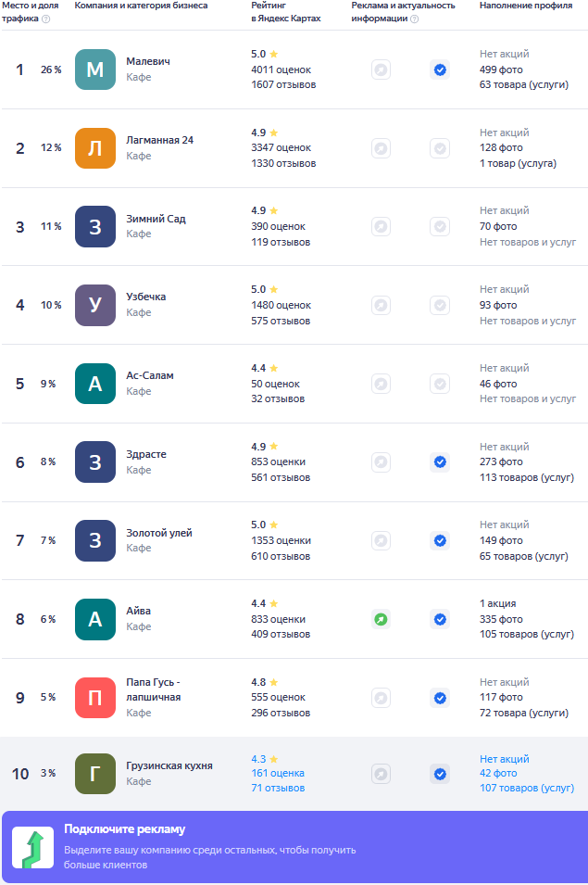Click the help icon next to 'Реклама и актуальность информации'

point(414,19)
